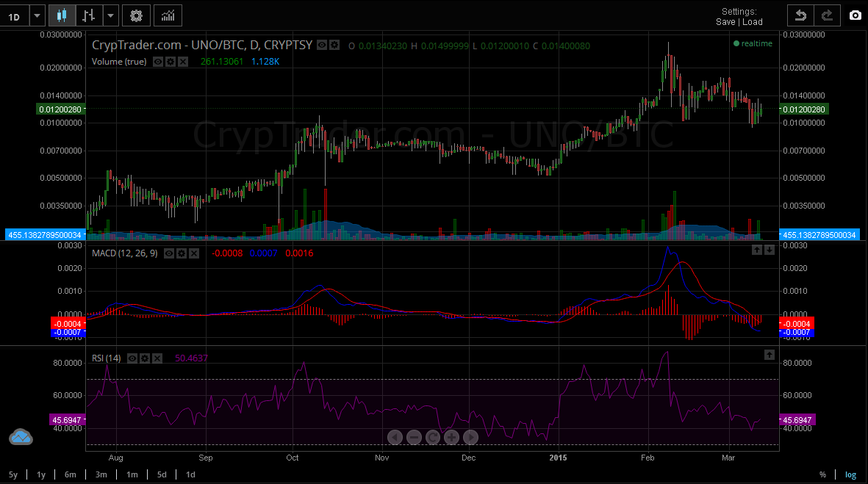Zoom in the chart with the plus button
Viewport: 868px width, 484px height.
(452, 438)
